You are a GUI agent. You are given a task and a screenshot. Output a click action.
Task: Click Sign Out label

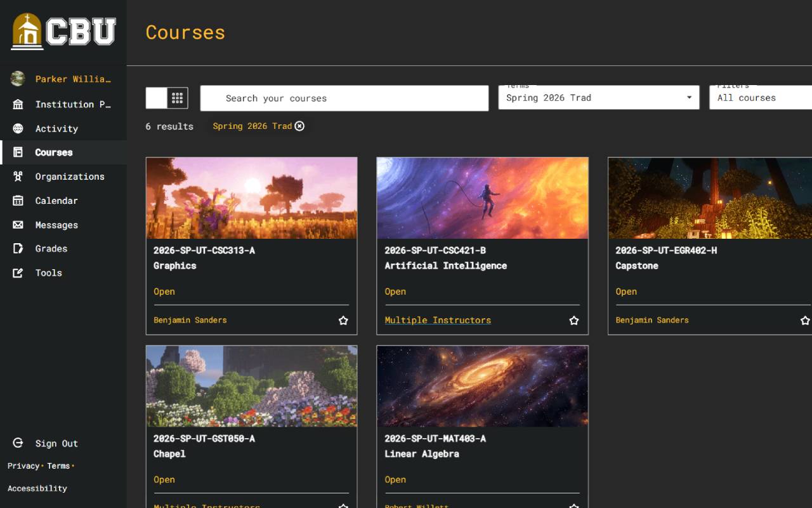(56, 443)
